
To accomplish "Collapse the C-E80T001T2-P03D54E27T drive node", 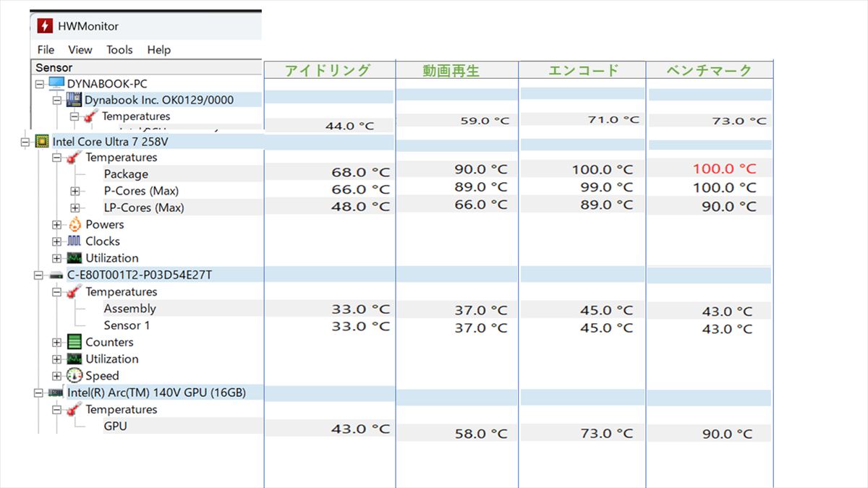I will tap(39, 275).
